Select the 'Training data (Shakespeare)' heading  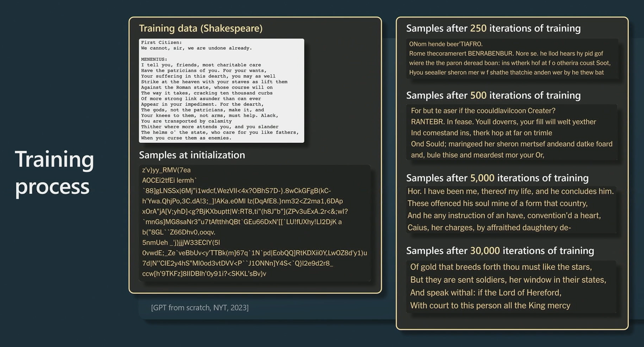click(x=201, y=28)
